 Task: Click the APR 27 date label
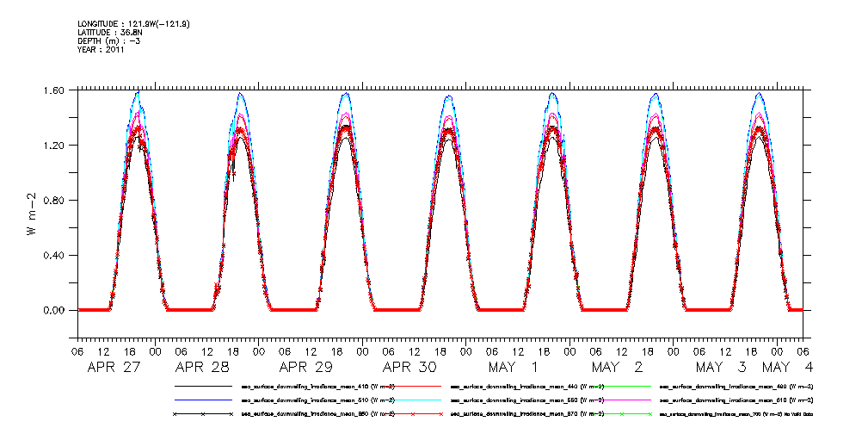(x=114, y=367)
